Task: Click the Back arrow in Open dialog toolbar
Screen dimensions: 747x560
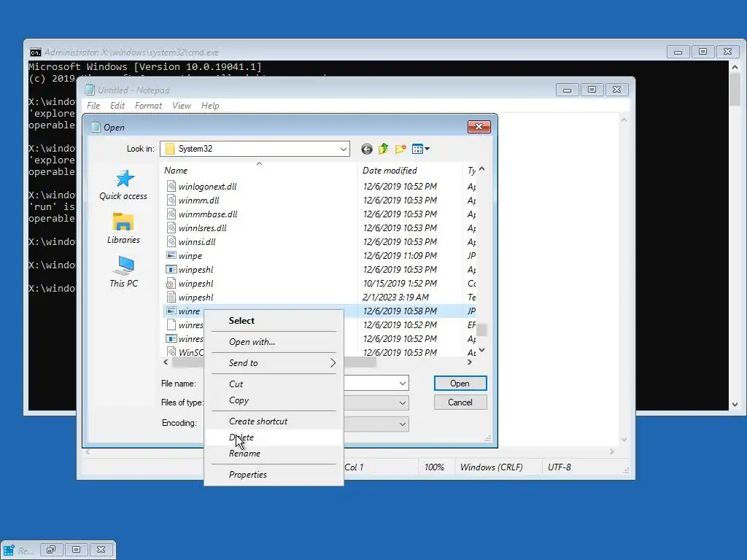Action: click(366, 149)
